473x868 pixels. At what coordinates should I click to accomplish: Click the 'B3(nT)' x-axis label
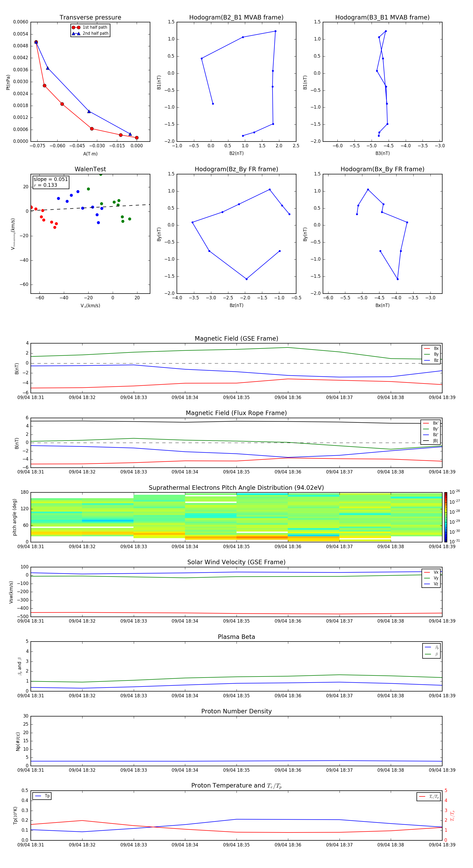382,153
